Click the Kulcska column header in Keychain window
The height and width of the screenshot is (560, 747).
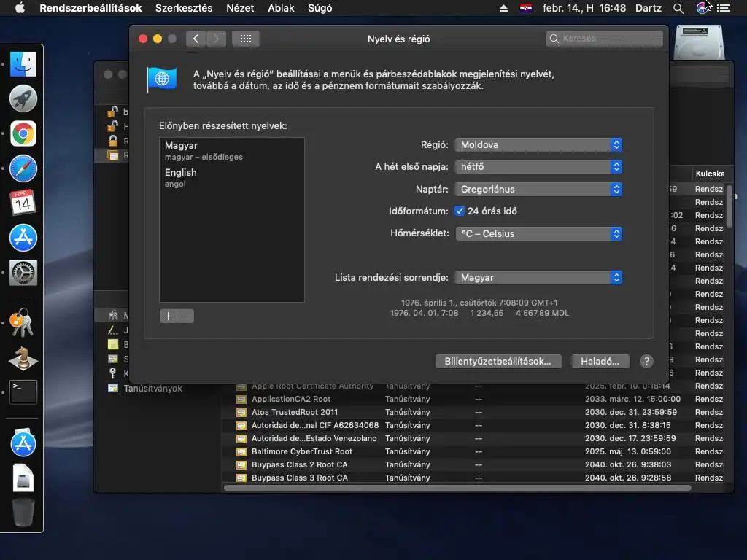[709, 174]
